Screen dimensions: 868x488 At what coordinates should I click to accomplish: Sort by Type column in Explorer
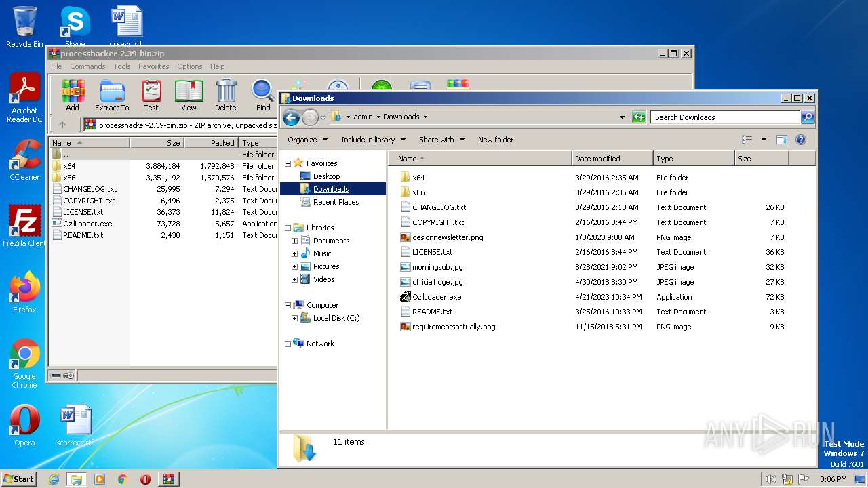pos(694,159)
